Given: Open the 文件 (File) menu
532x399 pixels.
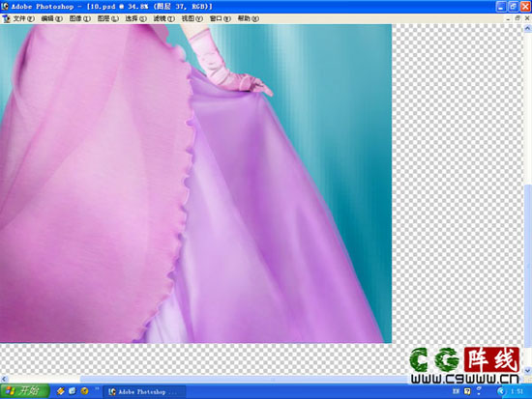Looking at the screenshot, I should pos(23,18).
